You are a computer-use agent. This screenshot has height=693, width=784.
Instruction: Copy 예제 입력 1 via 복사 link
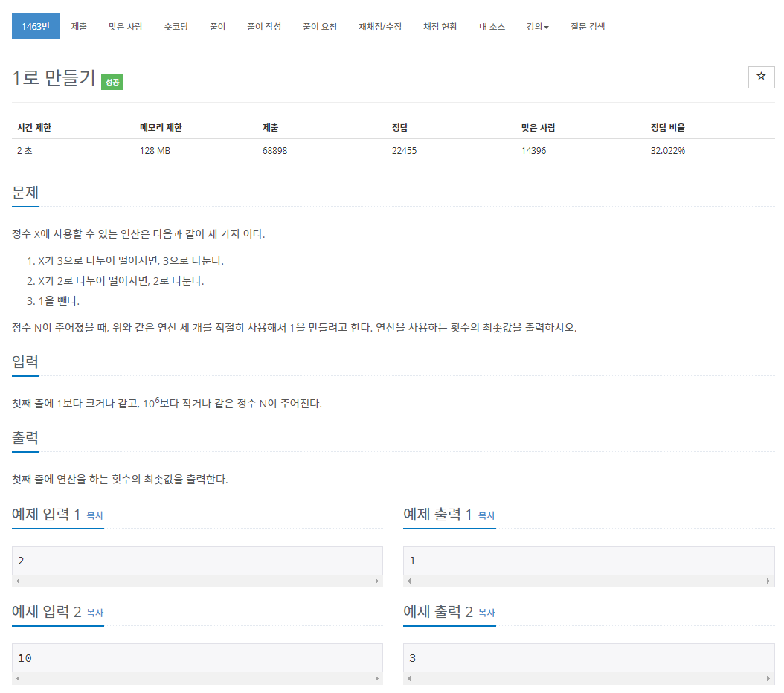95,515
